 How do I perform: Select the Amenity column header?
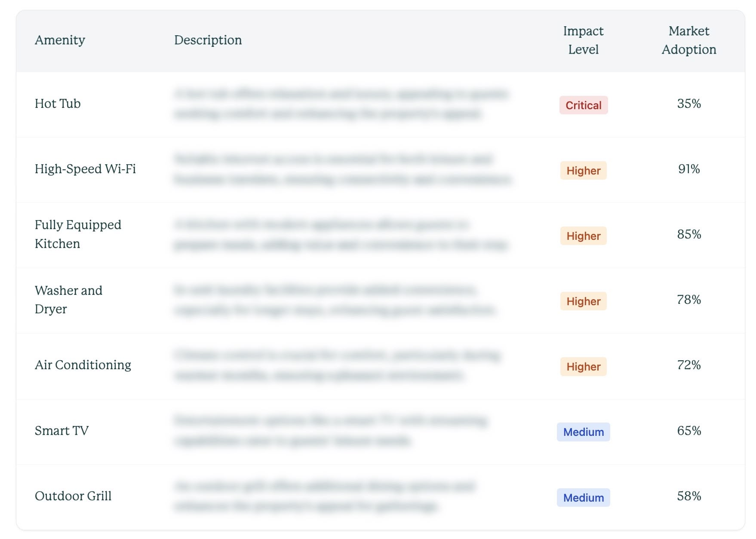tap(60, 40)
